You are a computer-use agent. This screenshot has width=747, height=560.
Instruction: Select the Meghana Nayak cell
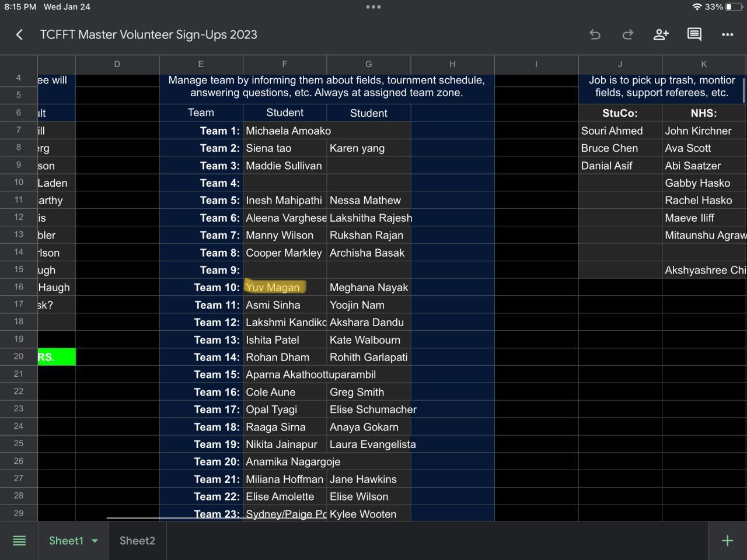click(369, 287)
